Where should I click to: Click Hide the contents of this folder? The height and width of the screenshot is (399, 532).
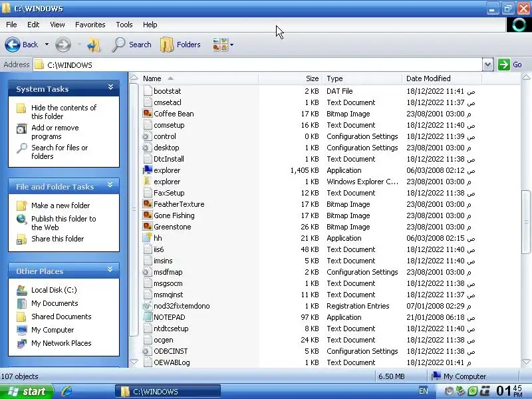(x=64, y=112)
